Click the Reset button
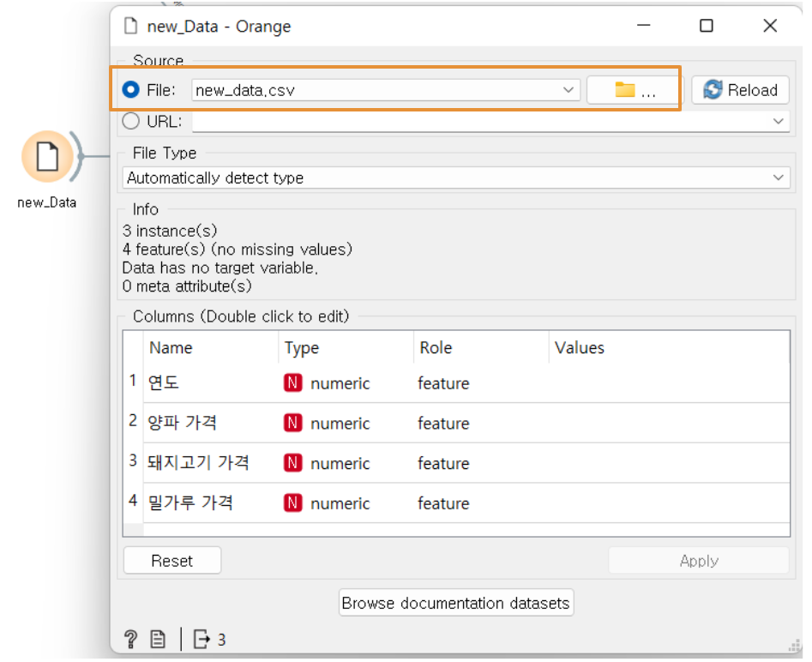The image size is (812, 662). tap(172, 561)
